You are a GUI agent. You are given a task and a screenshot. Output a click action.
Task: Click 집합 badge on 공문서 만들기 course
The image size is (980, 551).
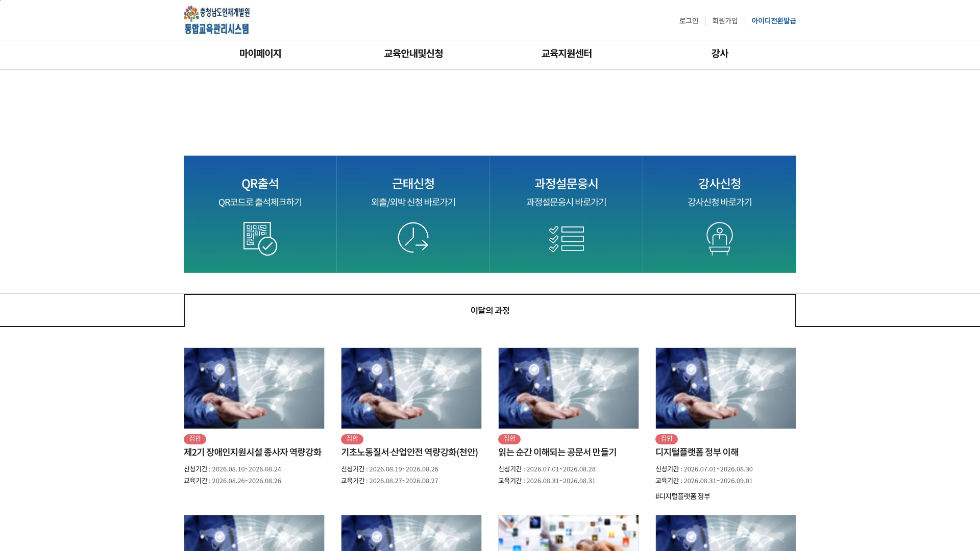[x=509, y=439]
